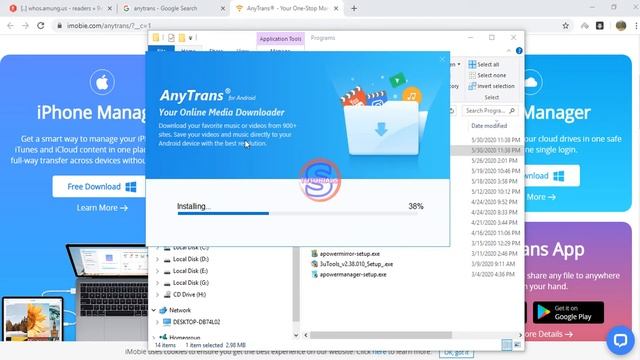The image size is (640, 360).
Task: Collapse the Explorer ribbon chevron
Action: pos(509,51)
